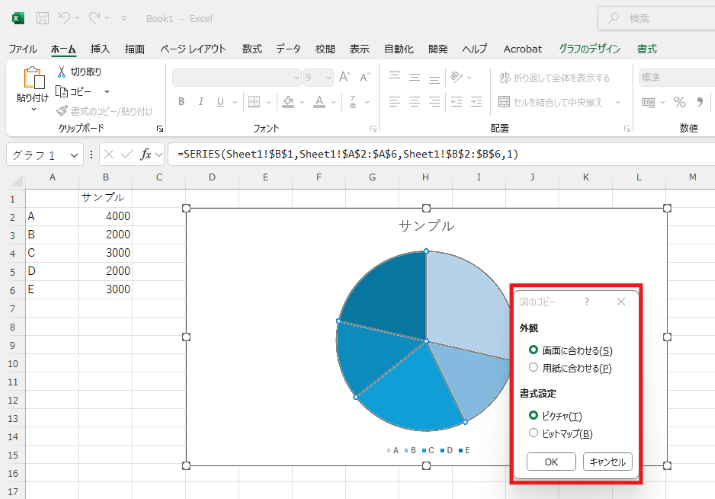
Task: Click the Percent Style icon
Action: pyautogui.click(x=679, y=102)
